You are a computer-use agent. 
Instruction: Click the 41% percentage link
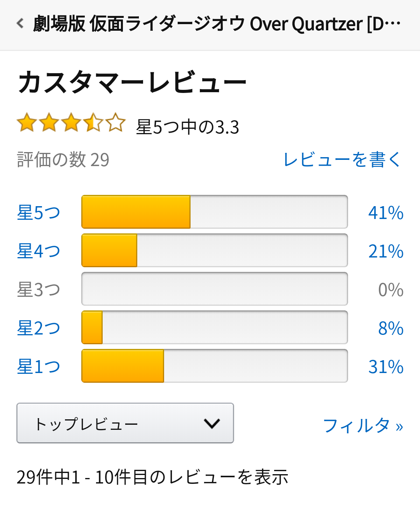click(x=386, y=213)
